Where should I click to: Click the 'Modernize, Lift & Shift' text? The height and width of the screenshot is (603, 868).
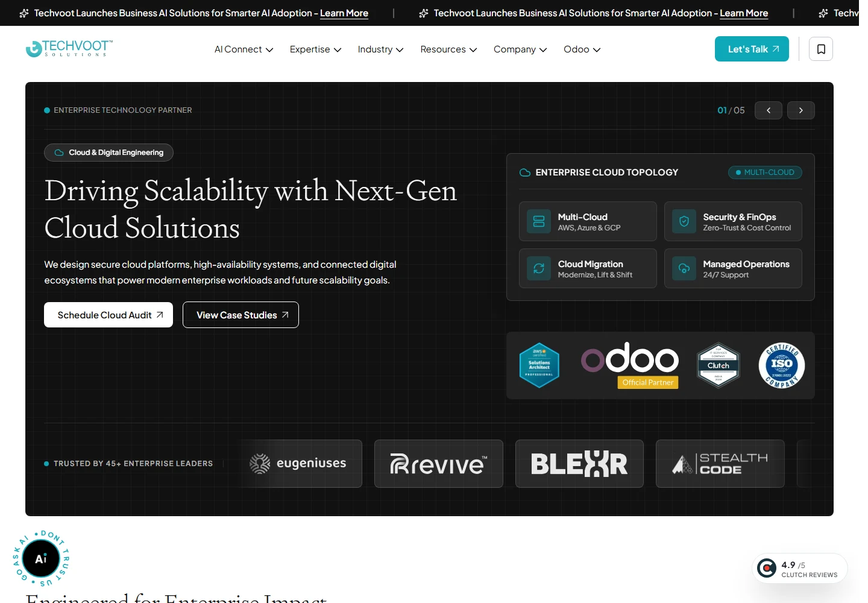(x=595, y=275)
